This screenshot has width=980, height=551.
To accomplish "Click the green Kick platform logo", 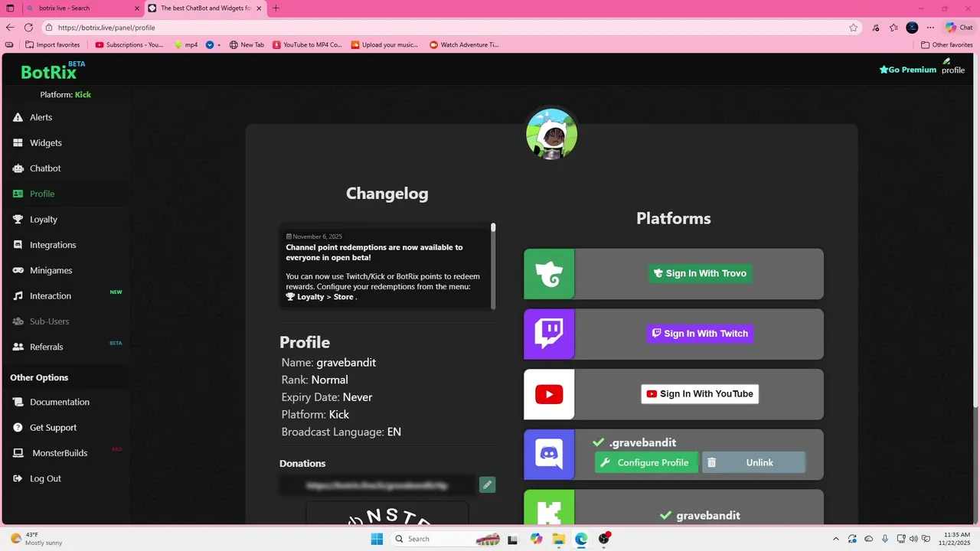I will [549, 507].
